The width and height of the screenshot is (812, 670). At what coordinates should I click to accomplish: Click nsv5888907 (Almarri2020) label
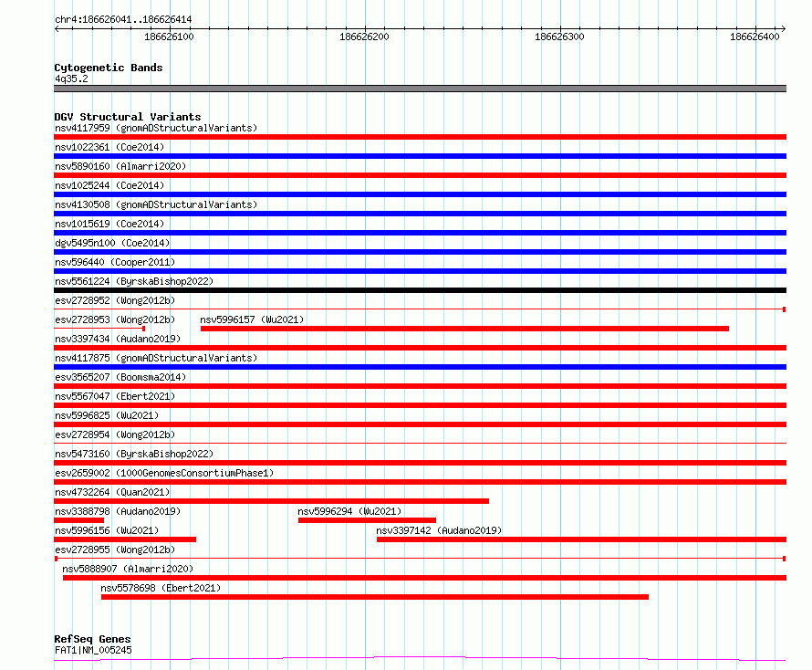pyautogui.click(x=128, y=569)
